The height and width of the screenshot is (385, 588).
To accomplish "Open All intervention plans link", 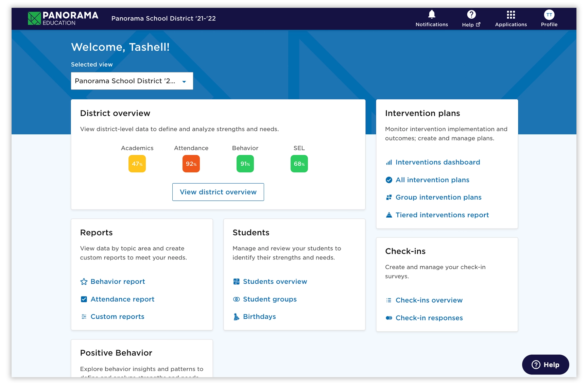I will [x=432, y=180].
